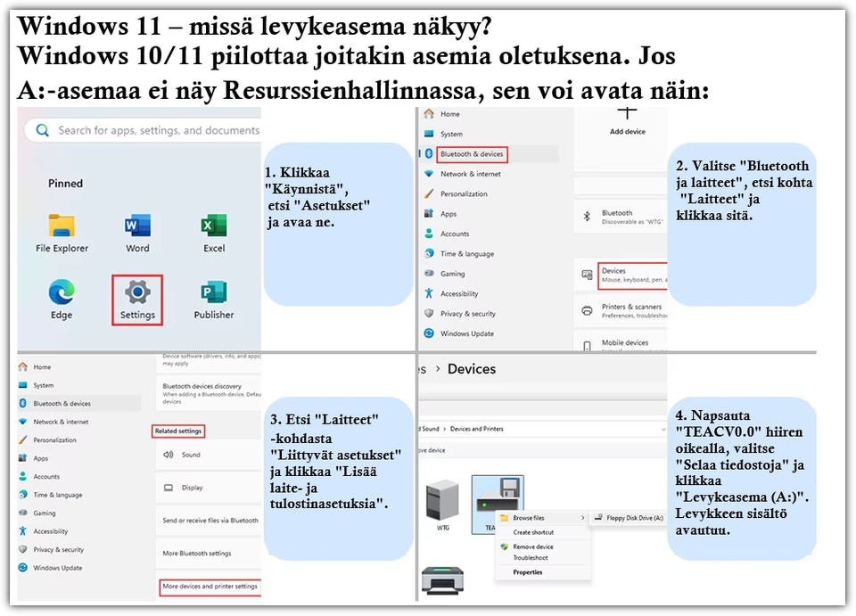This screenshot has width=856, height=616.
Task: Choose 'Floppy Disk Drive (A:)' in the submenu
Action: (x=629, y=518)
